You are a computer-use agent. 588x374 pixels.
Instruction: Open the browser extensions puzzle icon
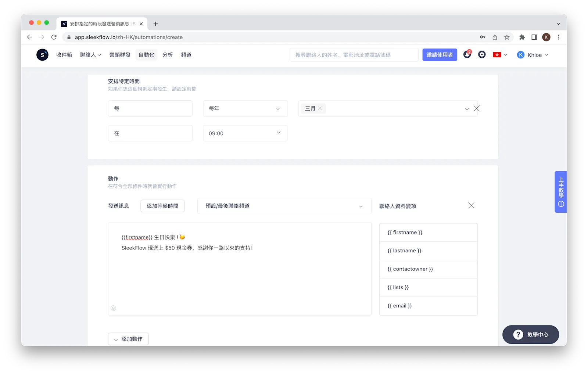(522, 37)
